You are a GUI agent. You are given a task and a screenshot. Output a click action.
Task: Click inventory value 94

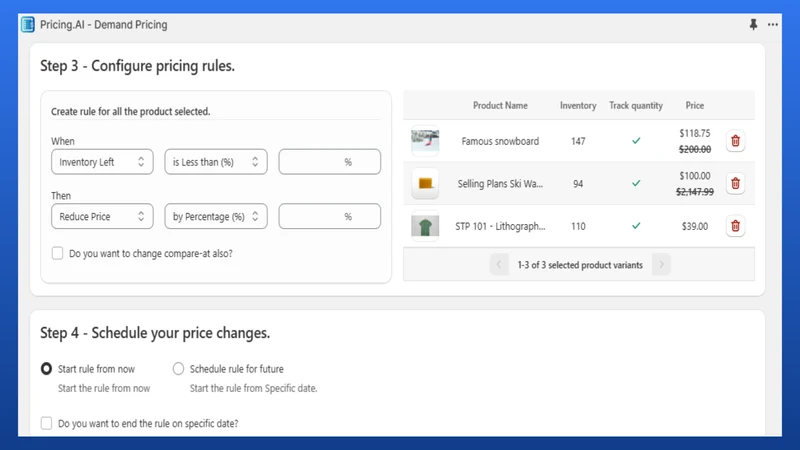pos(578,183)
